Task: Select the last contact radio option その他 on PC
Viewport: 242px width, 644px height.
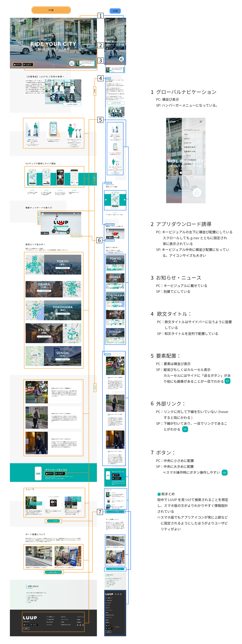Action: coord(27,602)
